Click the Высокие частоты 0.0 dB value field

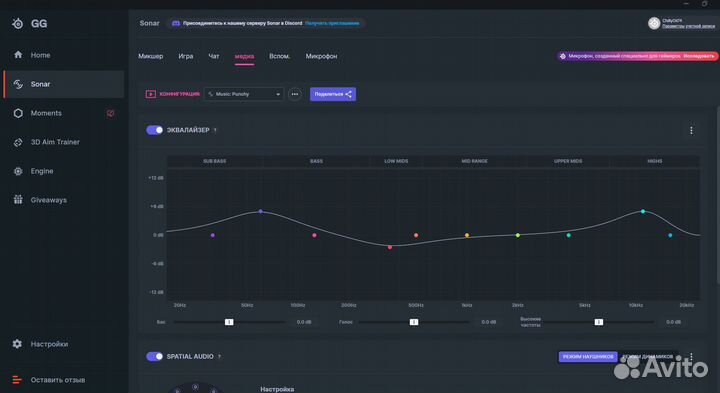pos(674,322)
